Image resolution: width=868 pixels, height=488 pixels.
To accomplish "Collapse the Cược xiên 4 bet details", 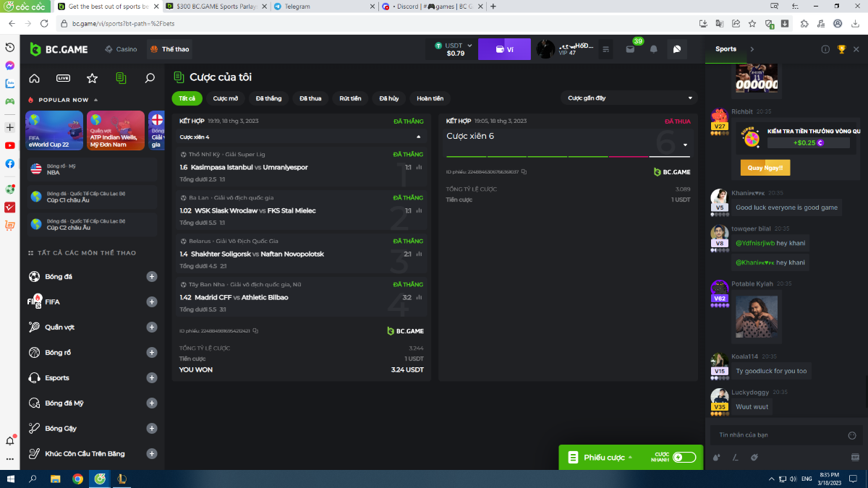I will click(x=418, y=137).
